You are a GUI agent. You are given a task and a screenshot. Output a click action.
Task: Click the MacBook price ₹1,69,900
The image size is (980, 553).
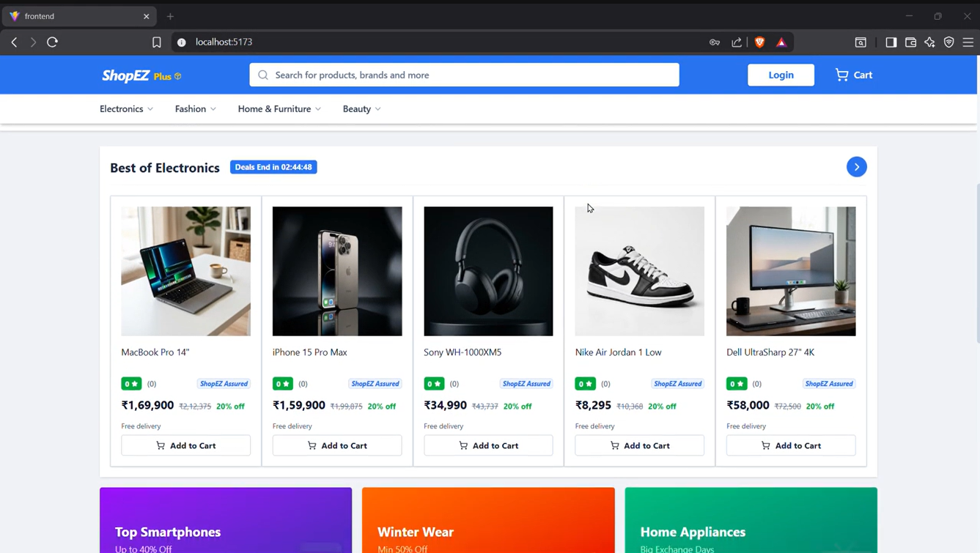(147, 405)
